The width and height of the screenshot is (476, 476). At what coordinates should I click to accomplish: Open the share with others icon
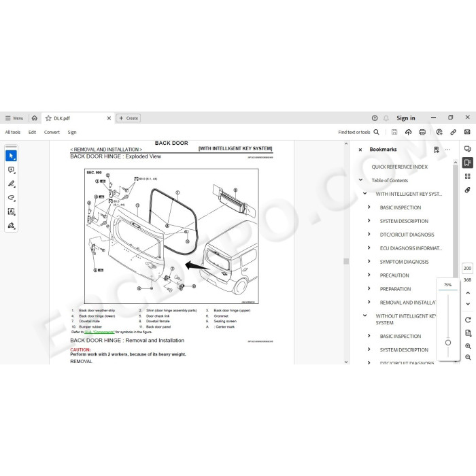439,132
